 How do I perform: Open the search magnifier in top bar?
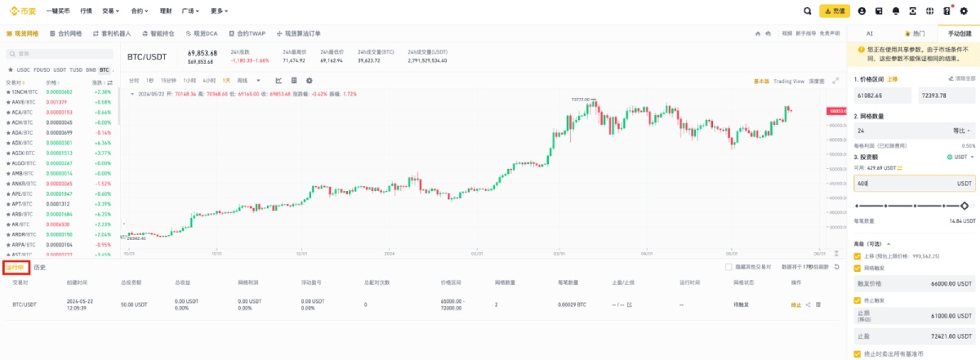807,11
